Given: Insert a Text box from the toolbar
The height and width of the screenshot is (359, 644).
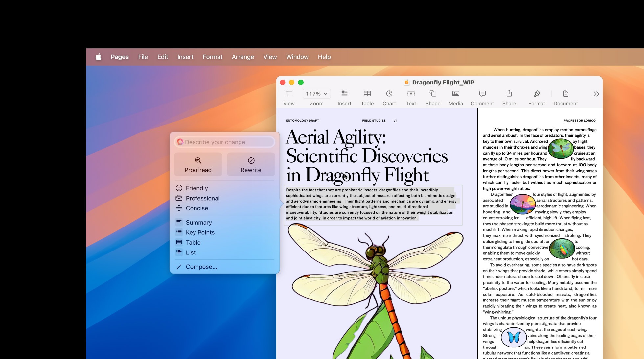Looking at the screenshot, I should (411, 94).
